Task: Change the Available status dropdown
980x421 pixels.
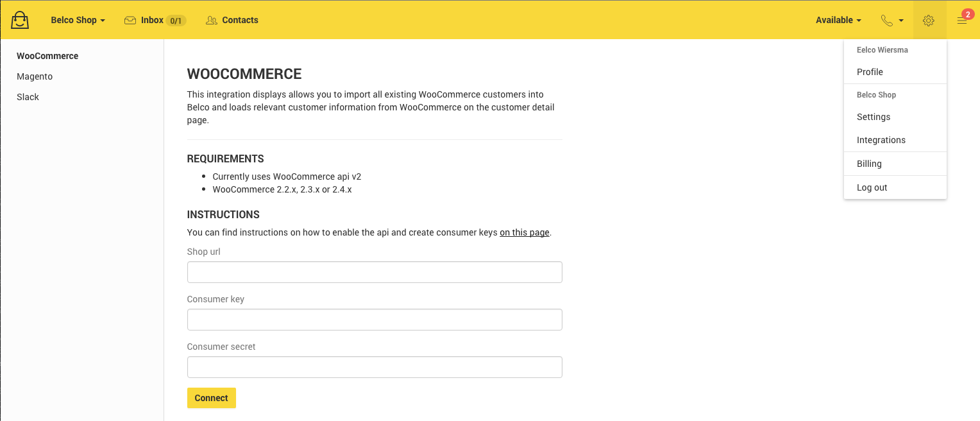Action: click(838, 20)
